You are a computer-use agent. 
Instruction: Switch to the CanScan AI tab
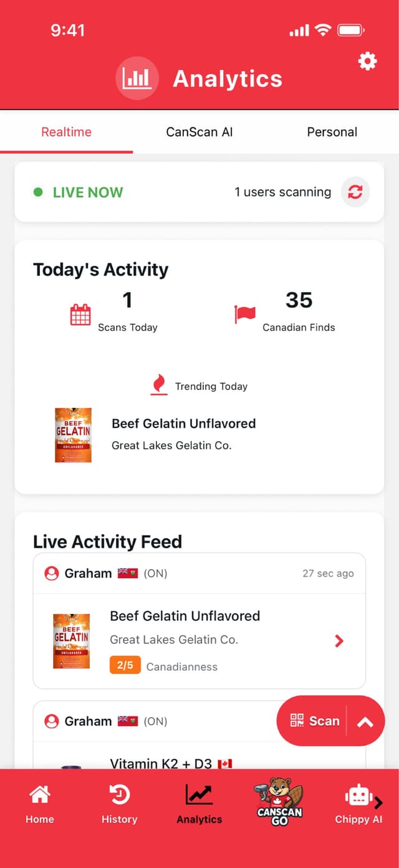[199, 132]
